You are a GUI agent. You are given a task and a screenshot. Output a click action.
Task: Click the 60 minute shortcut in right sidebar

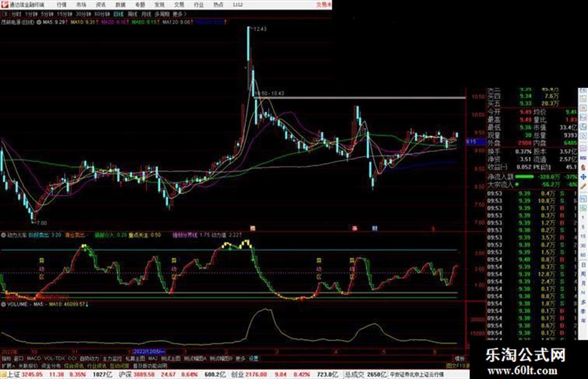(583, 255)
